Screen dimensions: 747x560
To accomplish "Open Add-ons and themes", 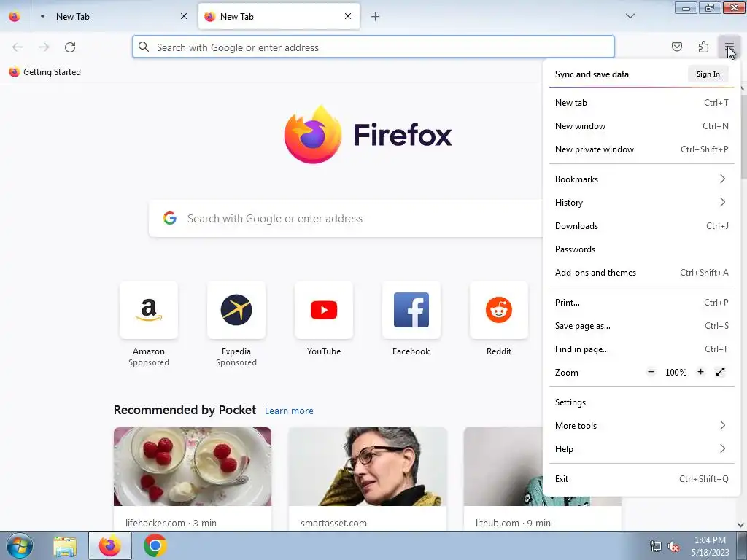I will coord(642,273).
